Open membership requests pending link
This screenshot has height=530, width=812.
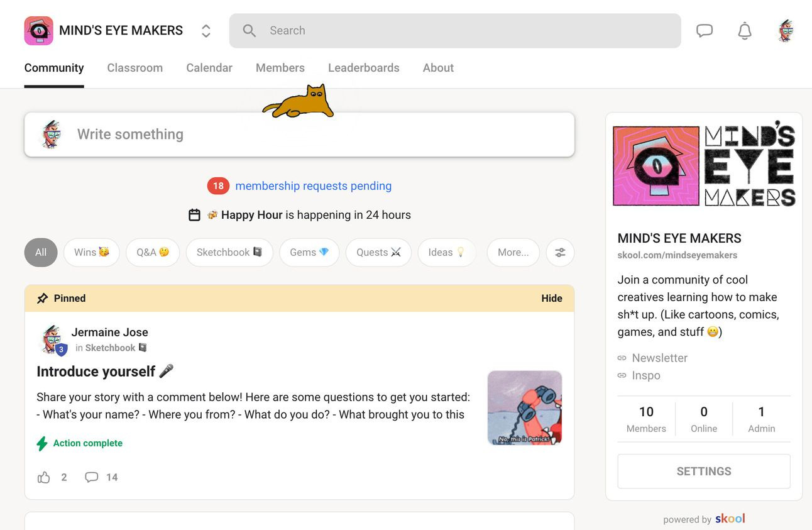point(314,186)
